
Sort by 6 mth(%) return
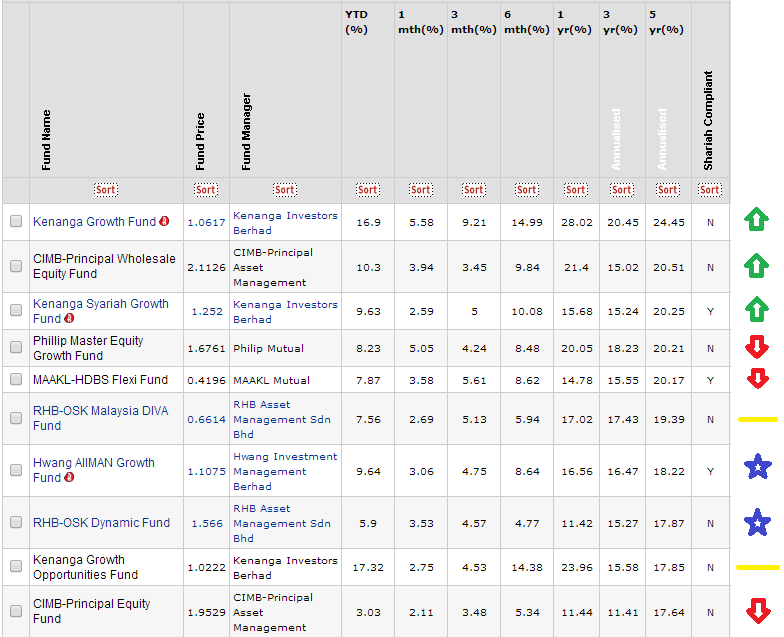[526, 190]
